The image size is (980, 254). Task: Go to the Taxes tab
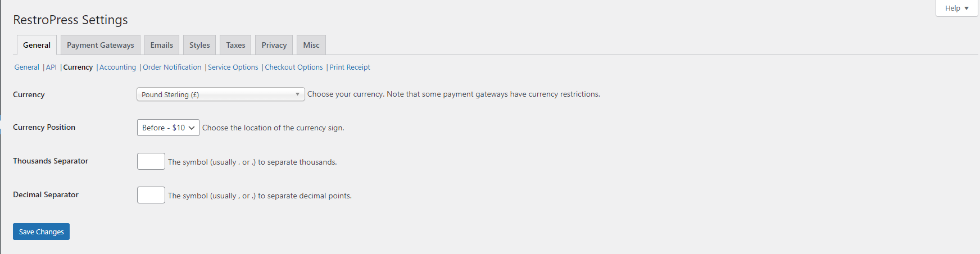(235, 45)
